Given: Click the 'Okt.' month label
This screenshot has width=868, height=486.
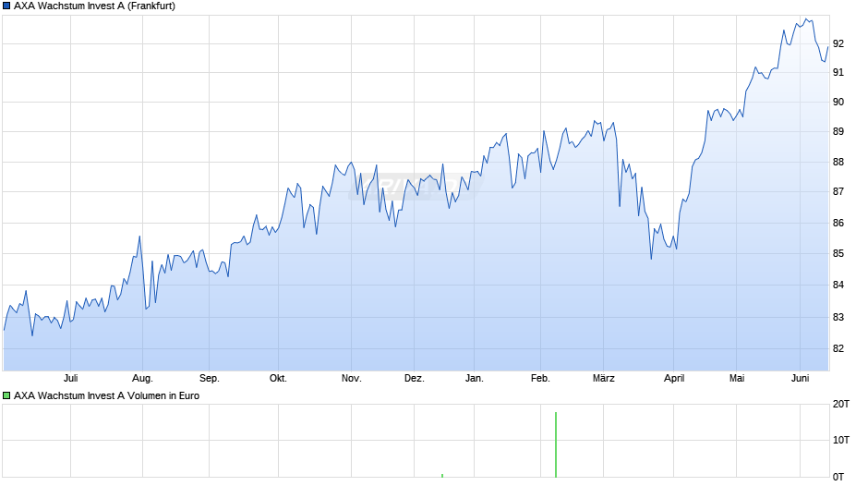Looking at the screenshot, I should (278, 379).
